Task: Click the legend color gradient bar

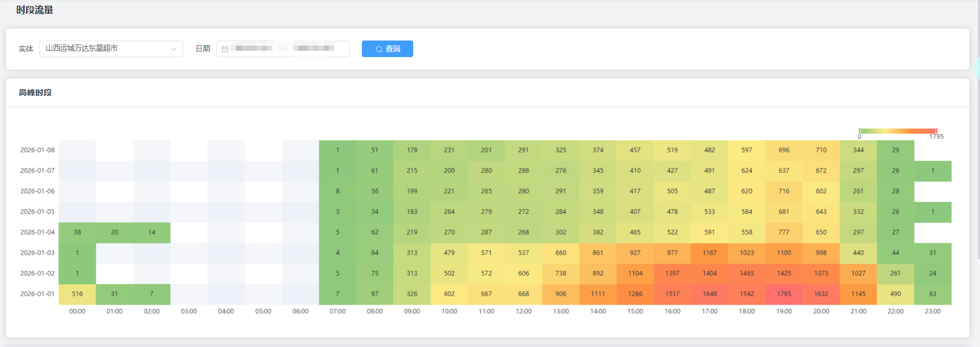Action: [898, 131]
